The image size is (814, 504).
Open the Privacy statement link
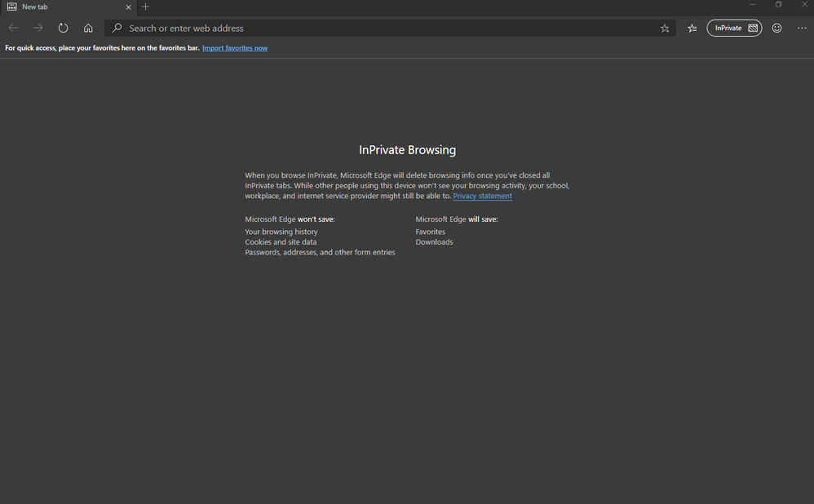pos(482,196)
